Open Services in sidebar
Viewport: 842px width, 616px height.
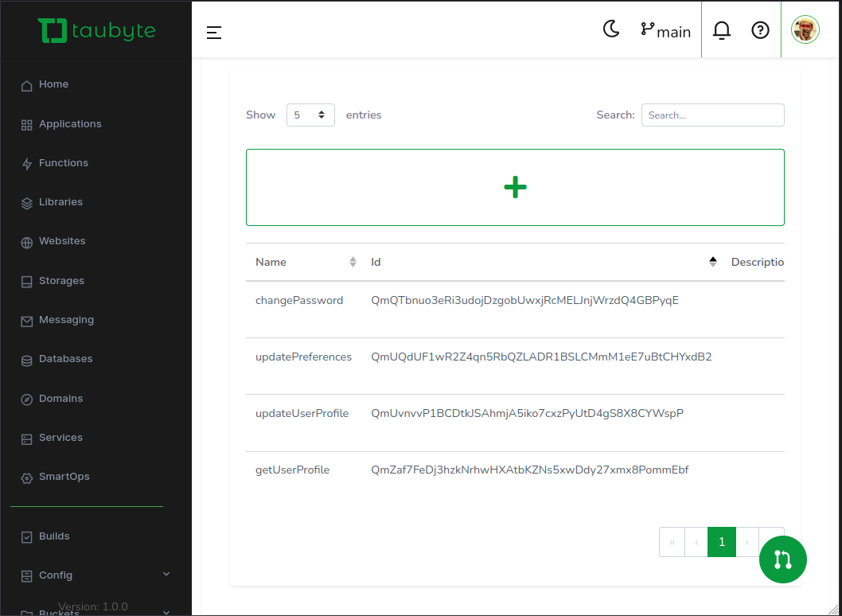coord(52,438)
